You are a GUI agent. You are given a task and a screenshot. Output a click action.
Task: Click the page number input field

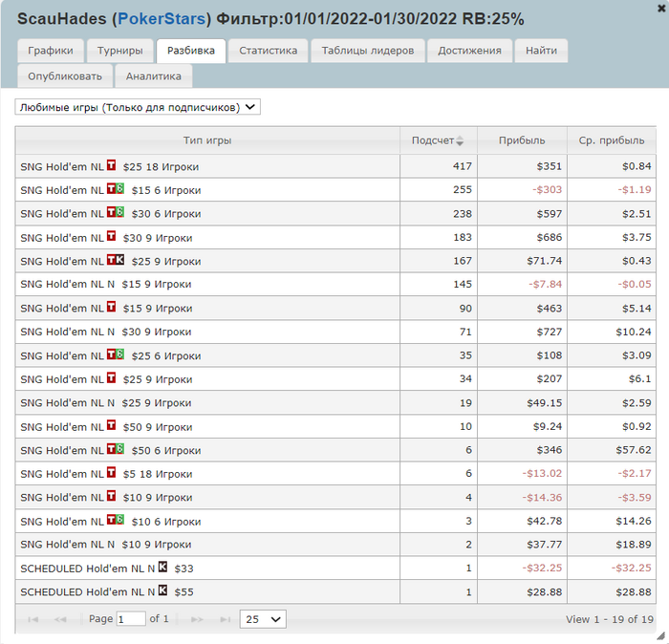coord(131,619)
